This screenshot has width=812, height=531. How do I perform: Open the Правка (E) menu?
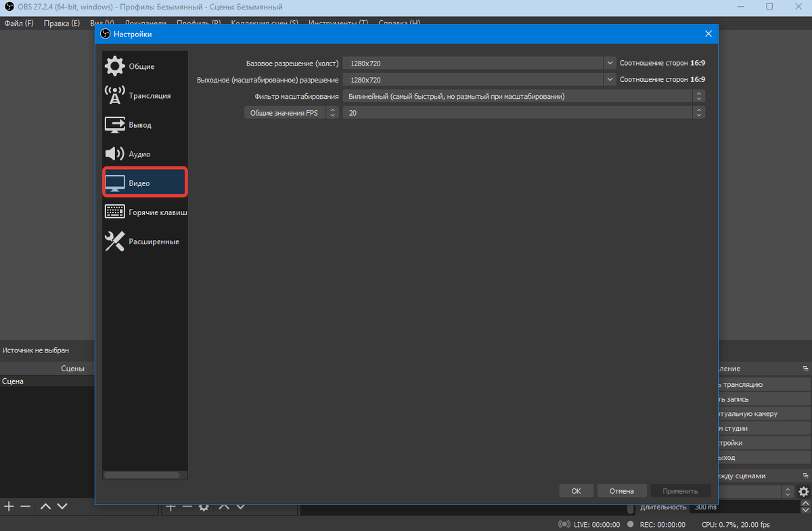coord(62,23)
